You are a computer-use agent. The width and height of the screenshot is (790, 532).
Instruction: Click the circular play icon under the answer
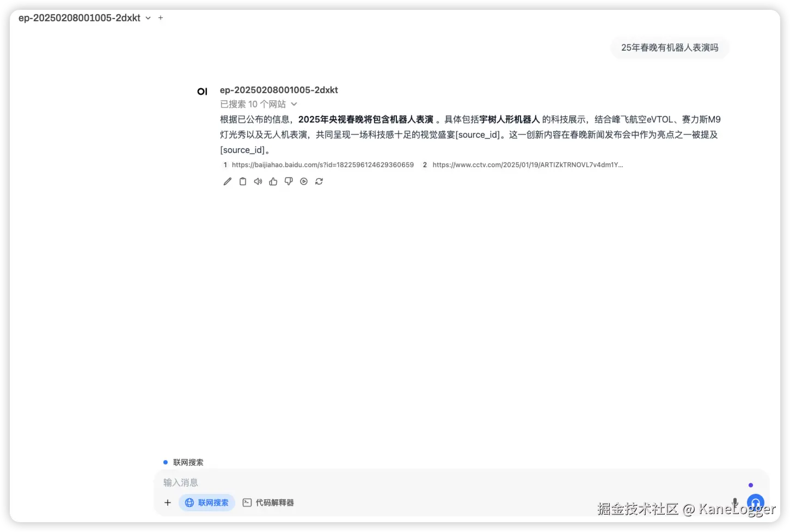point(303,181)
